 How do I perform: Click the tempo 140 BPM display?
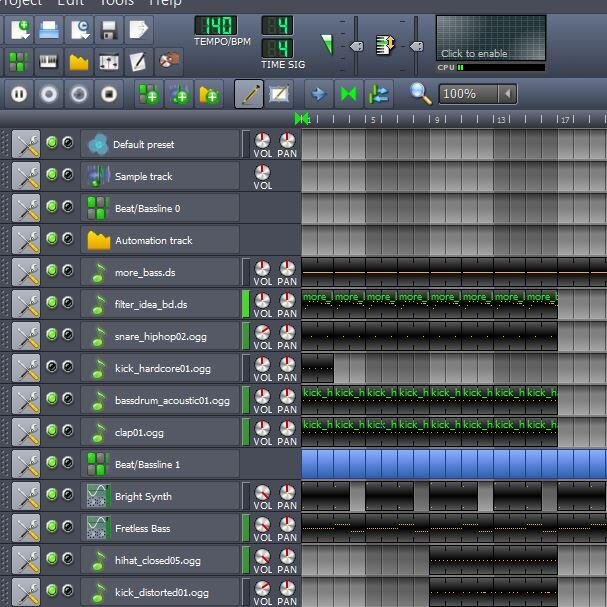216,26
